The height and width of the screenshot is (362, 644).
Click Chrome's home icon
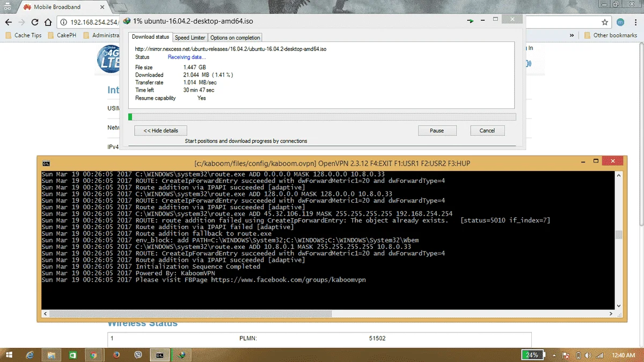[x=48, y=23]
